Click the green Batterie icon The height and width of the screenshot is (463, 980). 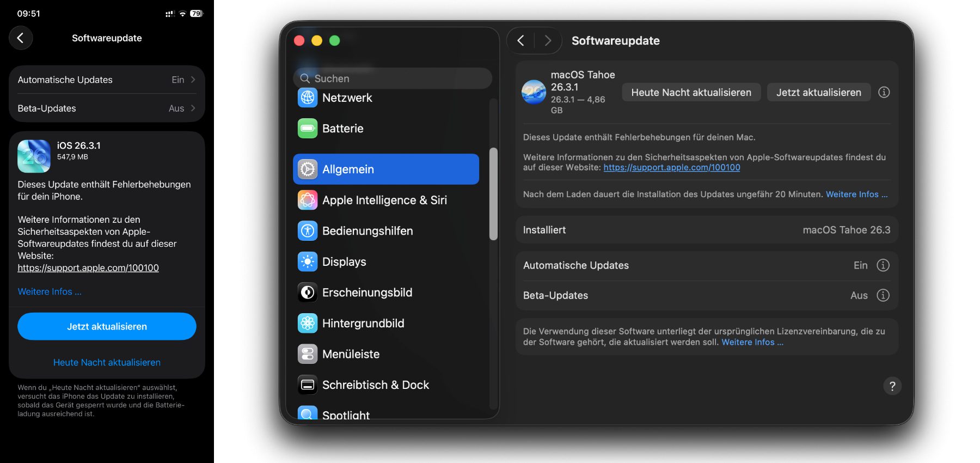tap(308, 129)
